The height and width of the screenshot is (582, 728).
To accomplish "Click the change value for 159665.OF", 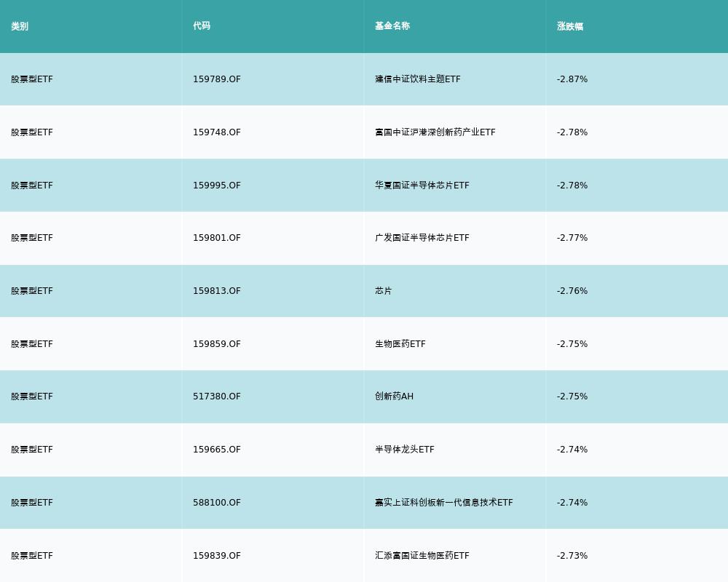I will 572,450.
